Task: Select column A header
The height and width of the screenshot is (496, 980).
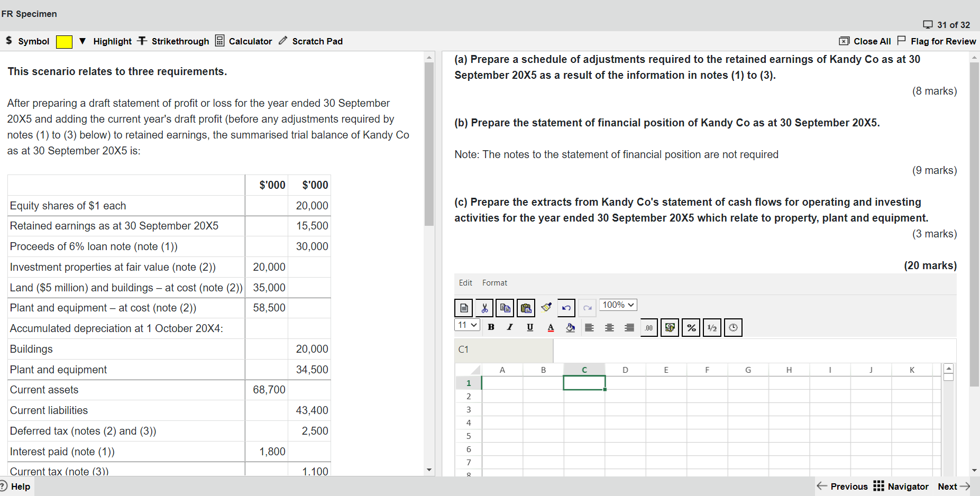Action: tap(502, 370)
